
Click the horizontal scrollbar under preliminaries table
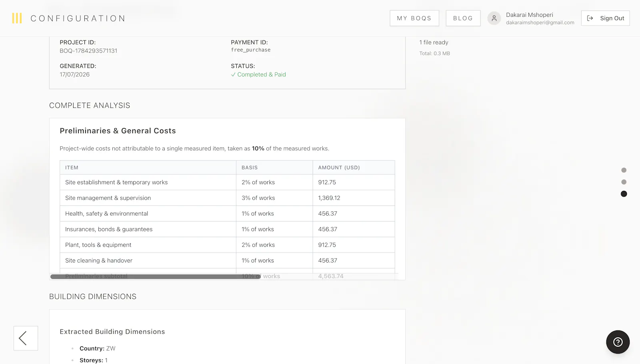point(156,276)
